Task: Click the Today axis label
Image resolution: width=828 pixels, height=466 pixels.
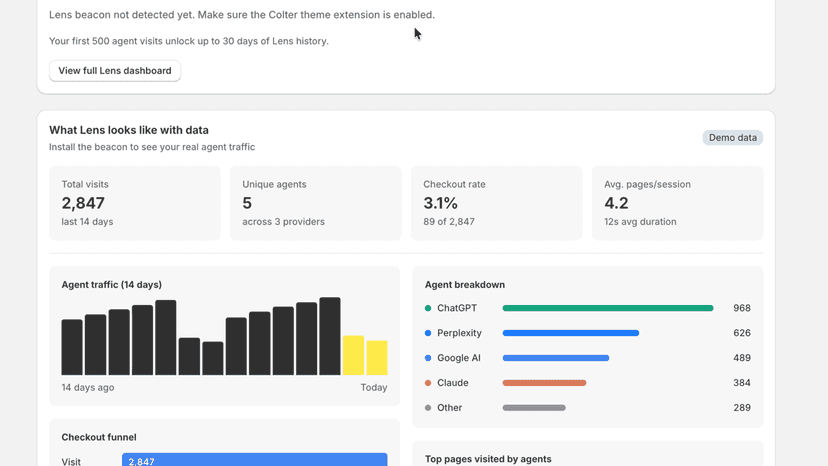Action: pos(374,387)
